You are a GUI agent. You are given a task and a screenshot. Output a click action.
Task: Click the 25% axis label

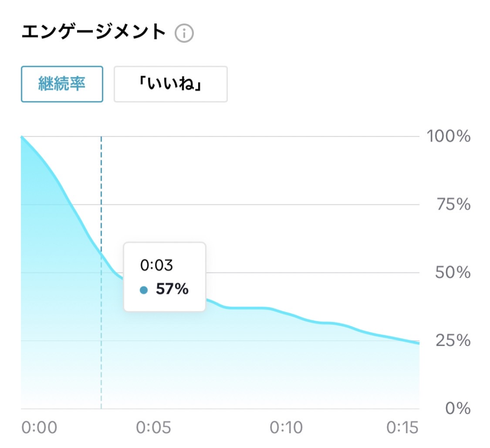(x=454, y=341)
